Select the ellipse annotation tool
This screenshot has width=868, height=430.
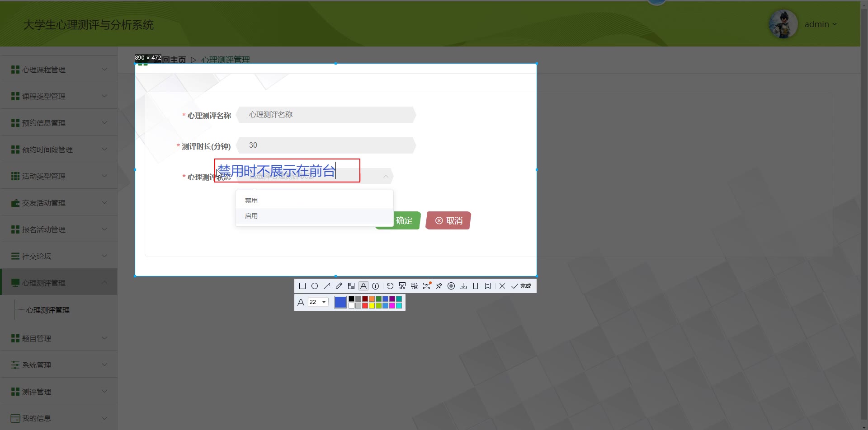315,286
